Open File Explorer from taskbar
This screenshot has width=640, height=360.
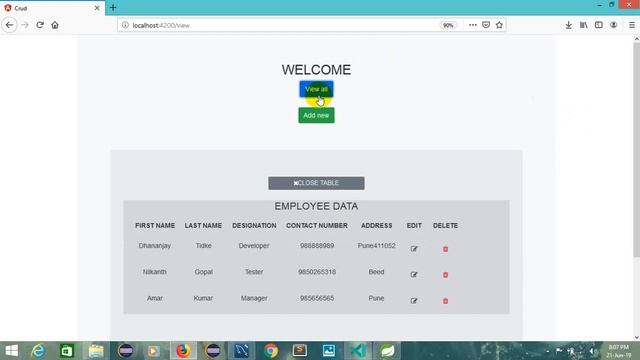tap(96, 351)
